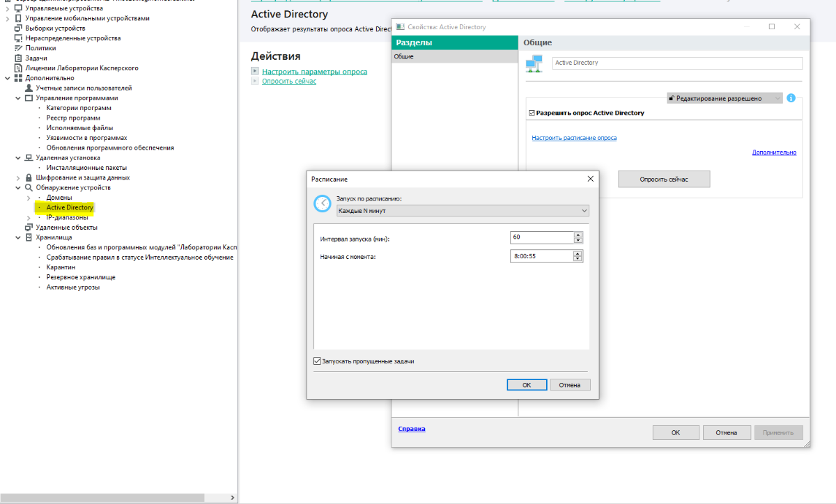Image resolution: width=836 pixels, height=504 pixels.
Task: Click the Выборки устройств node icon
Action: 18,28
